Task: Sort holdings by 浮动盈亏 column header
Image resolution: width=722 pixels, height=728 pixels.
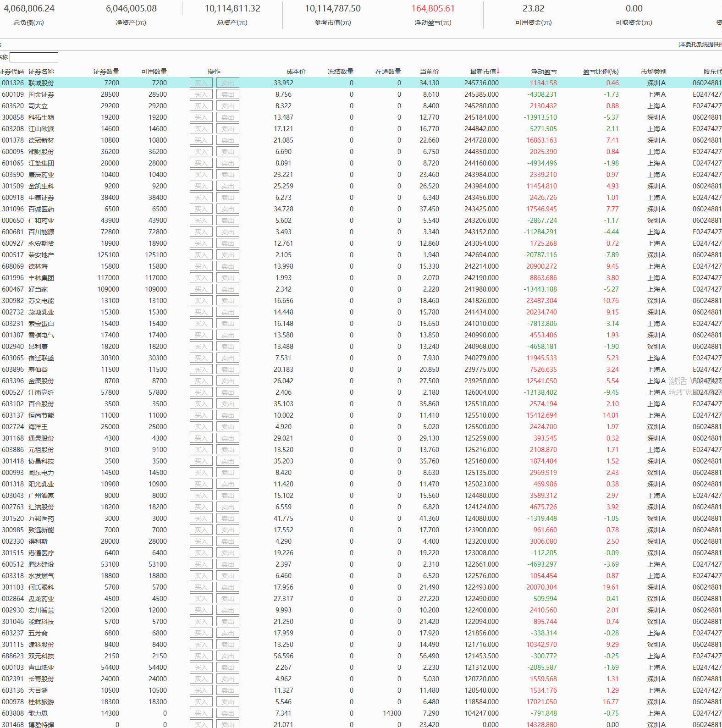Action: [544, 72]
